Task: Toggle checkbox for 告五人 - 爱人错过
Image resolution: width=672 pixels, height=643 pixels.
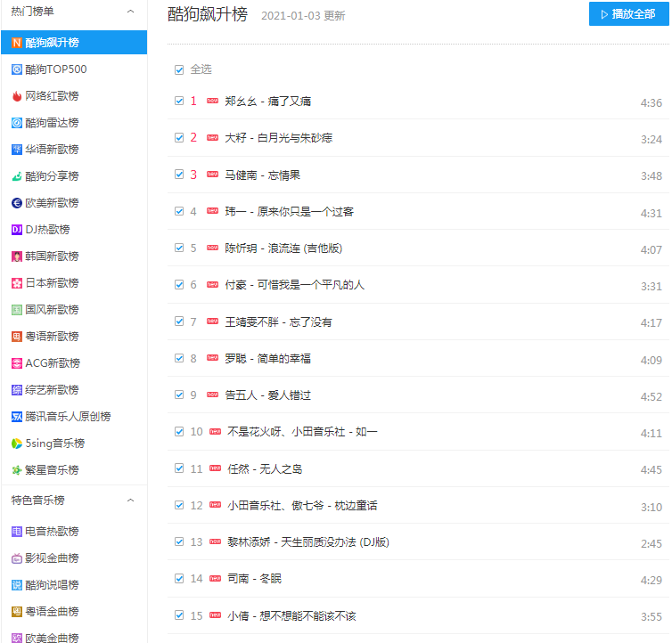Action: 179,395
